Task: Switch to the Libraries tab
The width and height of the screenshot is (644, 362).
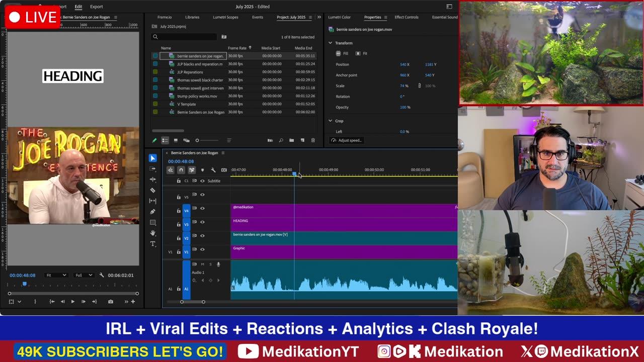Action: 192,17
